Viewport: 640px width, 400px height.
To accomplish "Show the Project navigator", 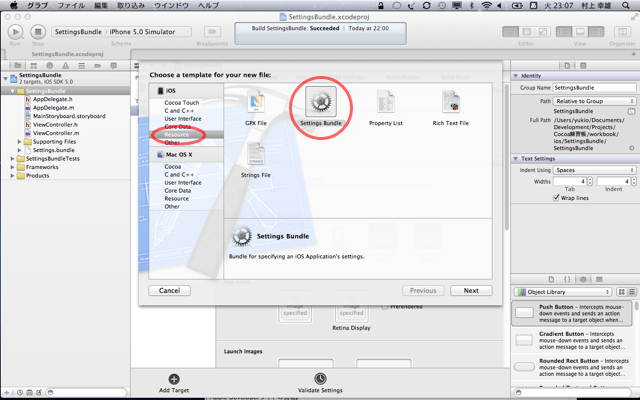I will (x=18, y=66).
